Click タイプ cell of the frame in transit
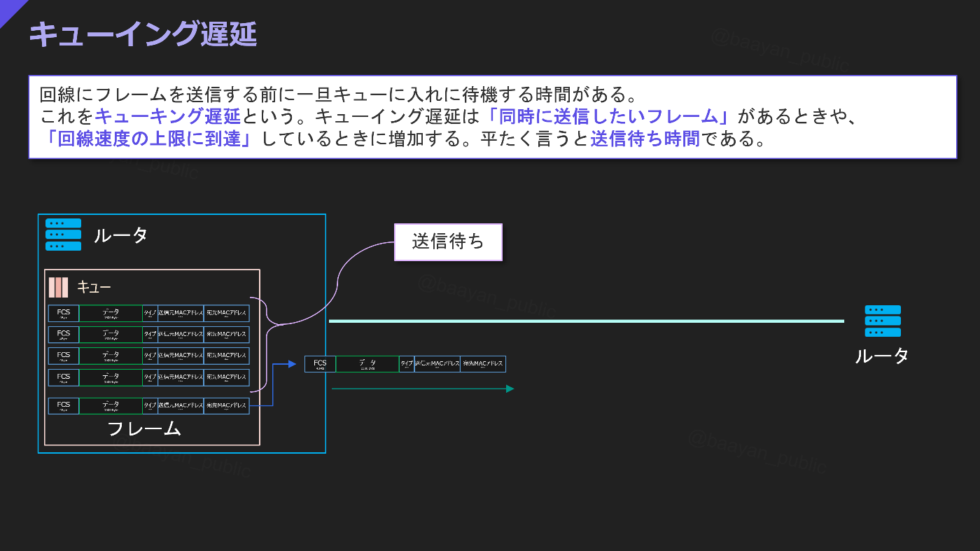 click(x=407, y=364)
